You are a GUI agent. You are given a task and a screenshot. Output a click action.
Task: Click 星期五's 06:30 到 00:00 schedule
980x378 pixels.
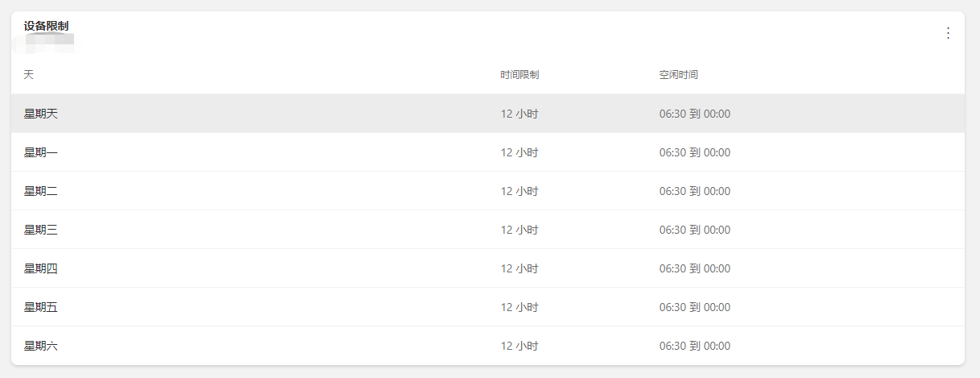coord(694,307)
